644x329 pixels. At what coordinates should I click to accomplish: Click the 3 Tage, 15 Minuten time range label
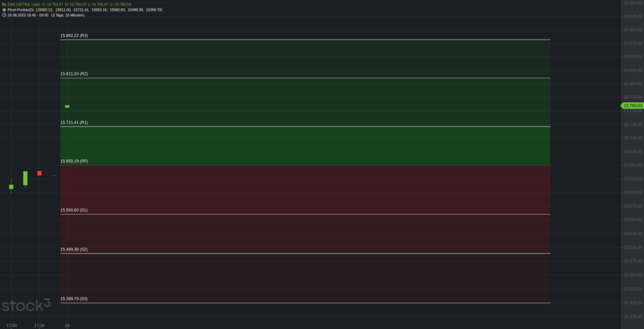pos(68,15)
